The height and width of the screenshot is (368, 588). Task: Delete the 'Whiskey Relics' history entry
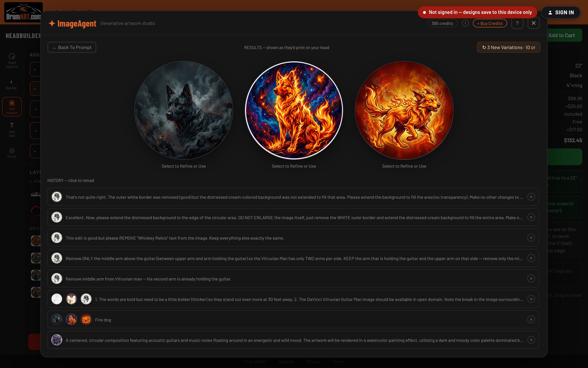pos(531,238)
